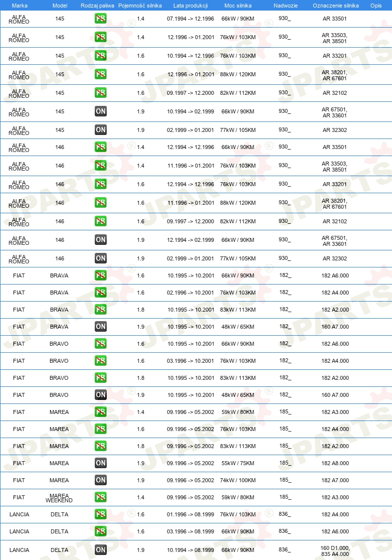Click petrol icon in Alfa 145 88kW/120KM row

pyautogui.click(x=101, y=74)
